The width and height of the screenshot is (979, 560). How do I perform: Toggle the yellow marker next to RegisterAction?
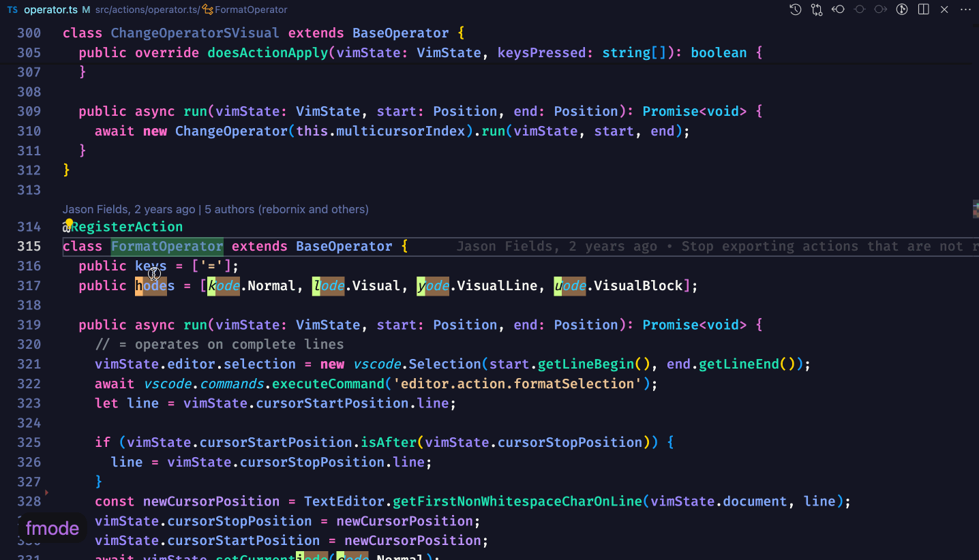tap(68, 223)
